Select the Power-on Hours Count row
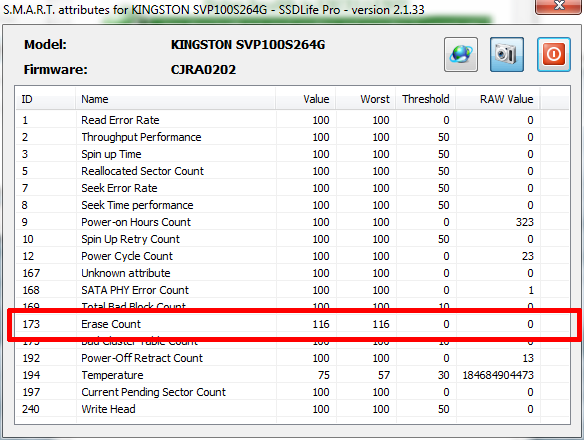This screenshot has height=440, width=584. (x=292, y=222)
